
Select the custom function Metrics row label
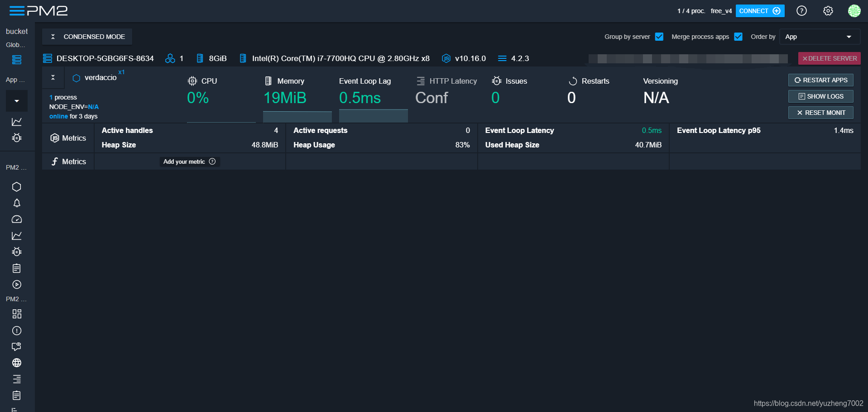tap(68, 161)
